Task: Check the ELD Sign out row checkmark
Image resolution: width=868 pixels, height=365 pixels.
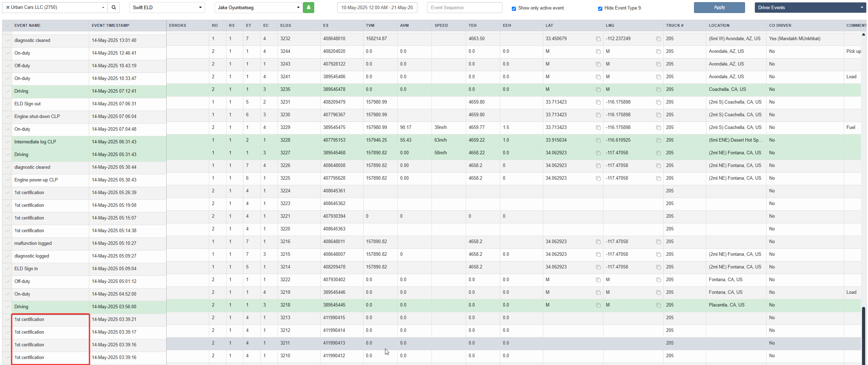Action: coord(8,104)
